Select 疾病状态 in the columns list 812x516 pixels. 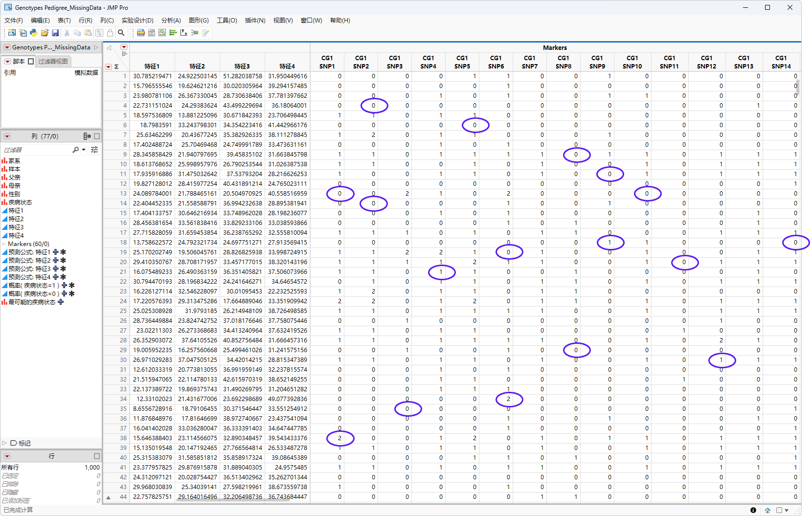point(20,202)
